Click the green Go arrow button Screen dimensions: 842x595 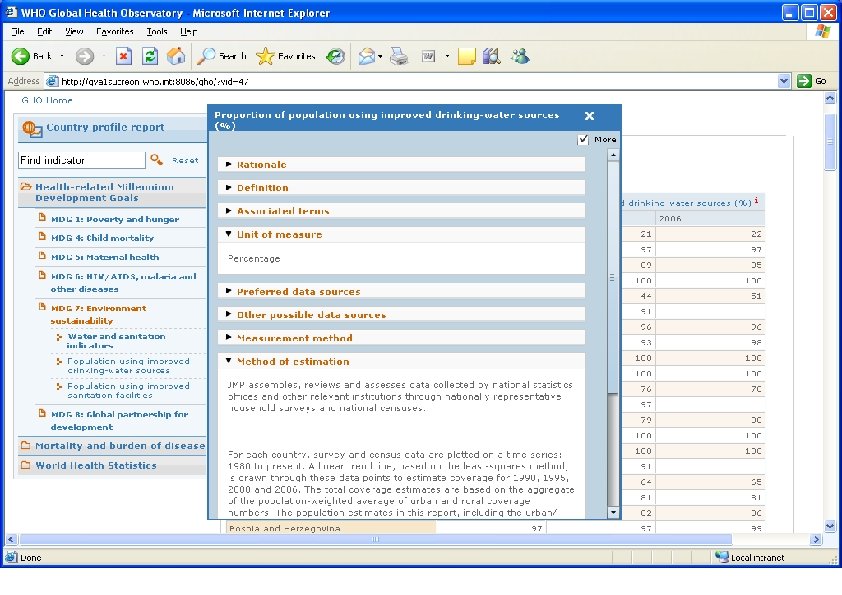tap(804, 81)
